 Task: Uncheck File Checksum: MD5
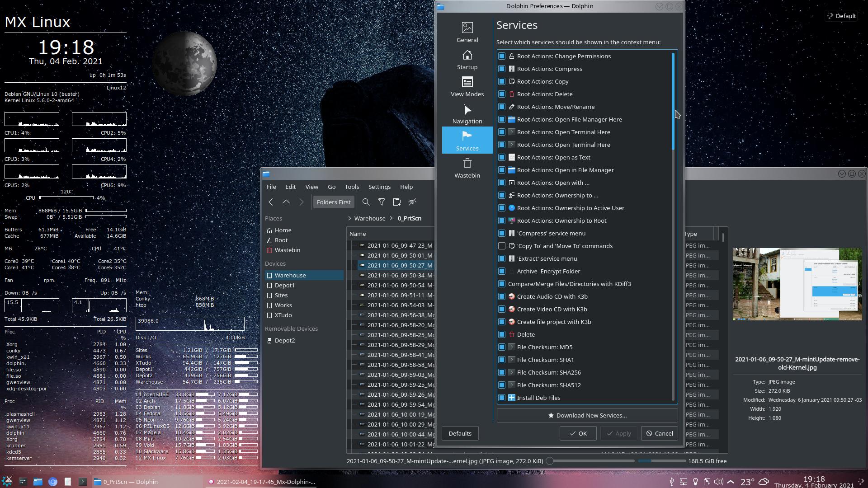pyautogui.click(x=502, y=347)
